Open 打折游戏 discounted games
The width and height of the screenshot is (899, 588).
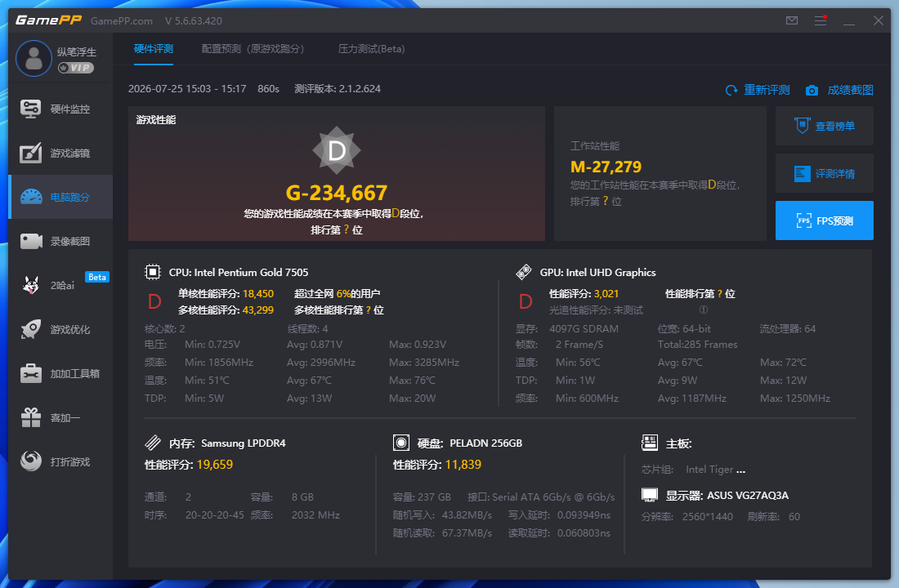point(60,462)
